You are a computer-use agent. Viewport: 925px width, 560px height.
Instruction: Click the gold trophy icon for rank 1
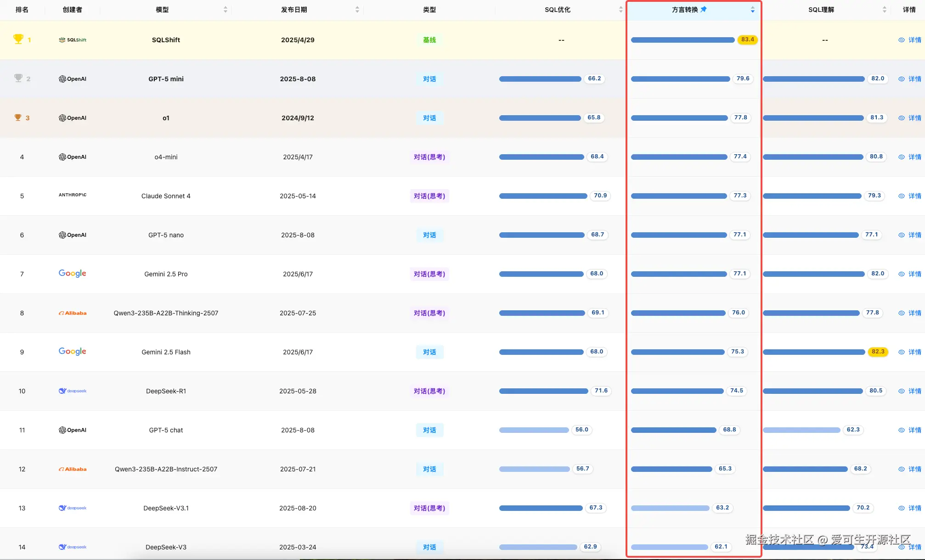click(18, 39)
